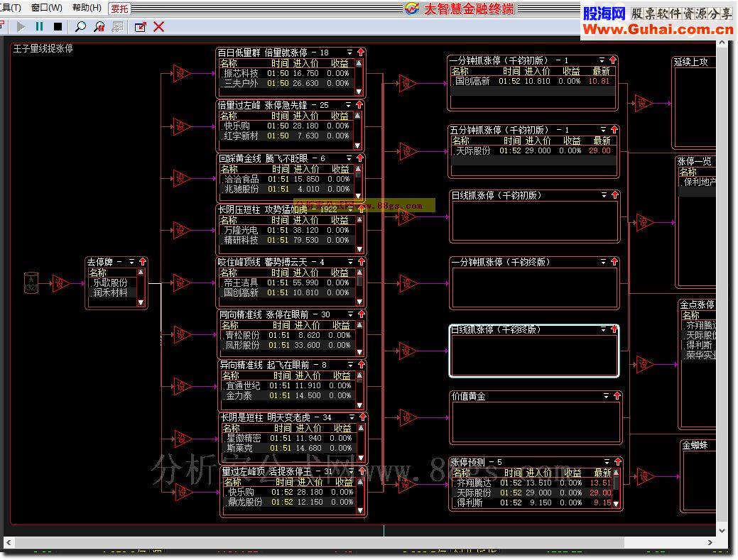Open the dropdown on 咬住峰顶线 蓄势博云天 panel
738x560 pixels.
[351, 261]
